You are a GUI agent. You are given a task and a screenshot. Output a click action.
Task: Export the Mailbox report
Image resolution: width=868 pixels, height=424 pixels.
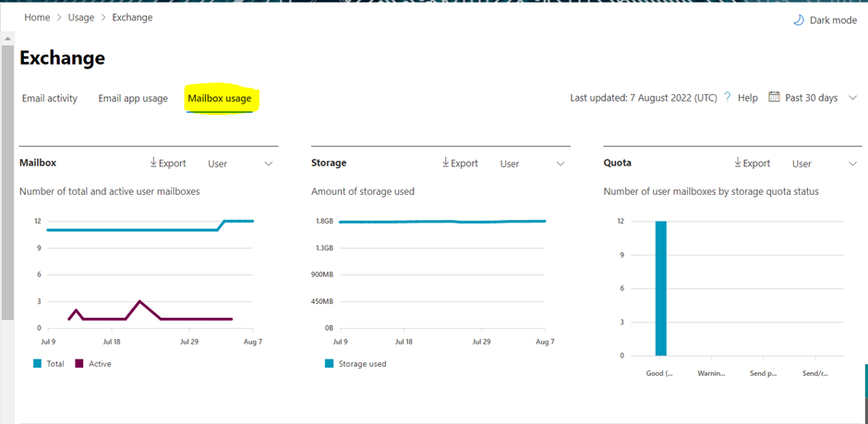coord(168,164)
